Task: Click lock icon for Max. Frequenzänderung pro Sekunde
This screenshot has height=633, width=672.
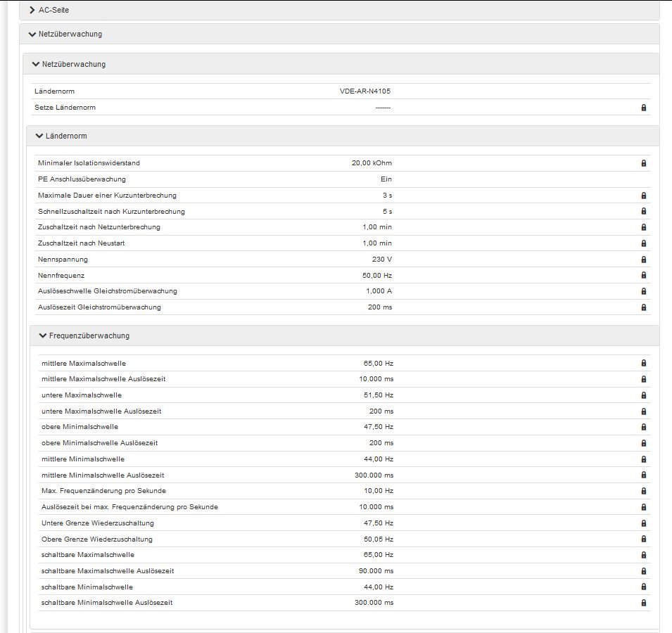Action: pyautogui.click(x=643, y=491)
